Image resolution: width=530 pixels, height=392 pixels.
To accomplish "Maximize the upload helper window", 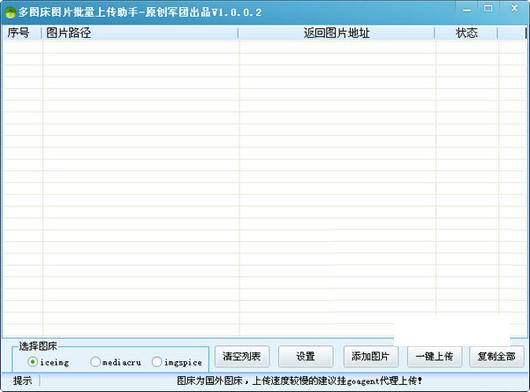I will (x=488, y=8).
